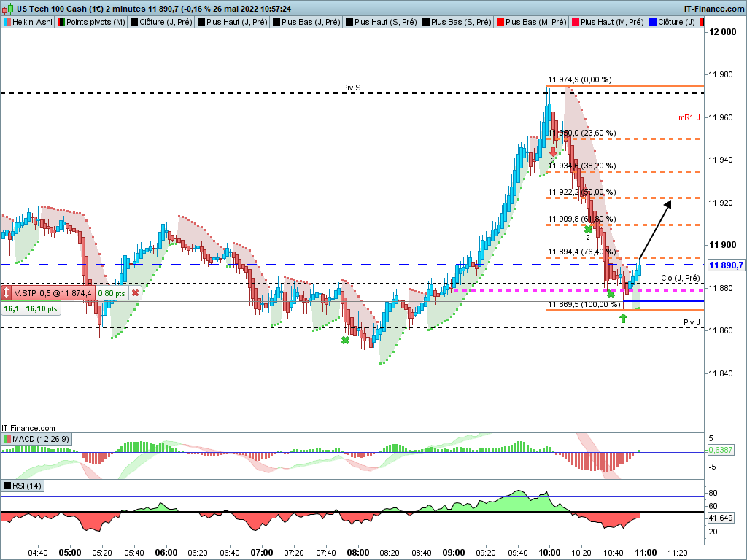Open the MACD (12 26 9) panel label

pos(41,438)
